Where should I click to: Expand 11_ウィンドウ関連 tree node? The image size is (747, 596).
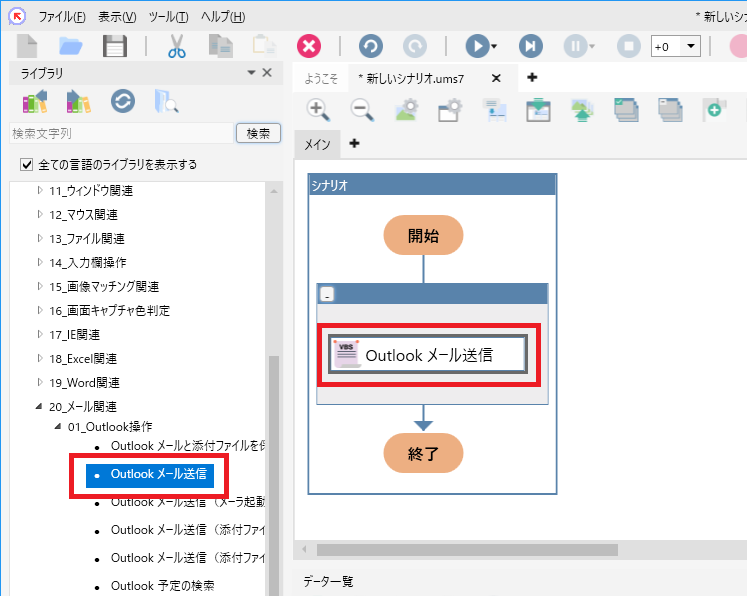40,191
